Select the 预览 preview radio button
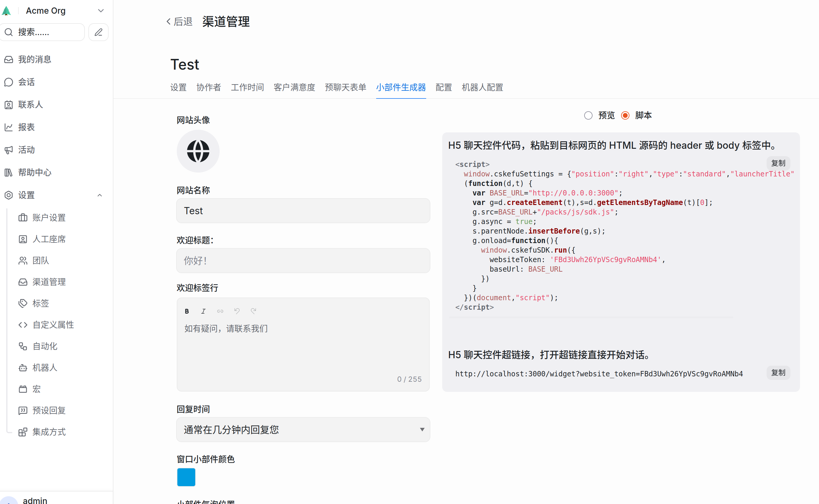The width and height of the screenshot is (819, 504). click(588, 115)
